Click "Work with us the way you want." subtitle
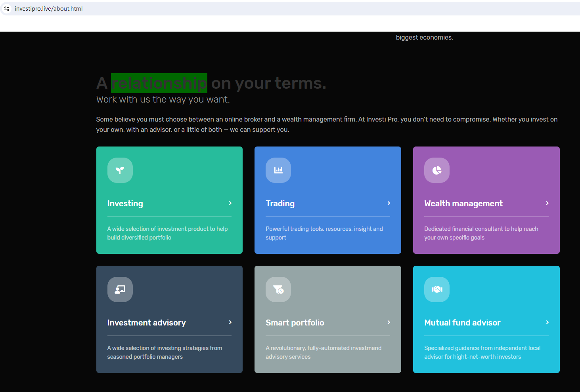The width and height of the screenshot is (580, 392). pos(163,99)
